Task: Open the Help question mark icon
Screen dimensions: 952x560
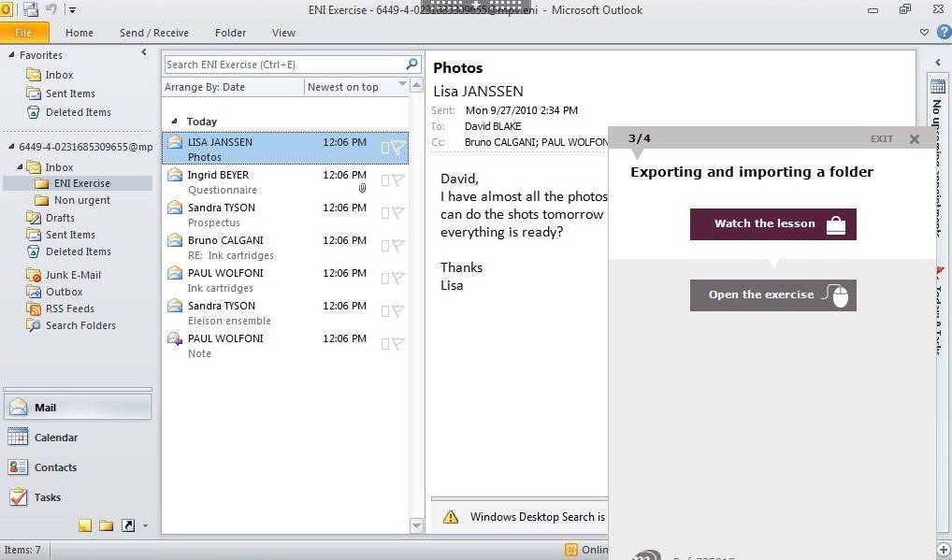Action: point(941,33)
